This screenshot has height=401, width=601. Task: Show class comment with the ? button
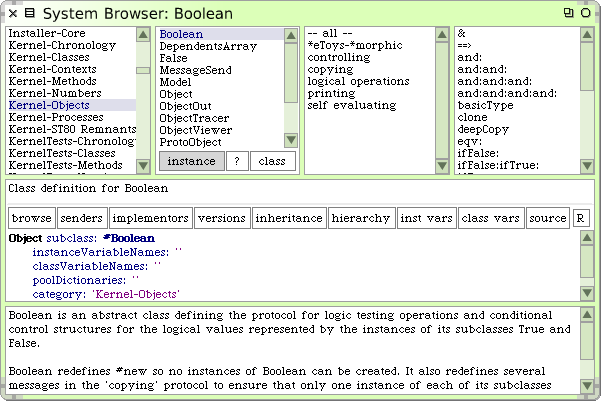pos(237,161)
